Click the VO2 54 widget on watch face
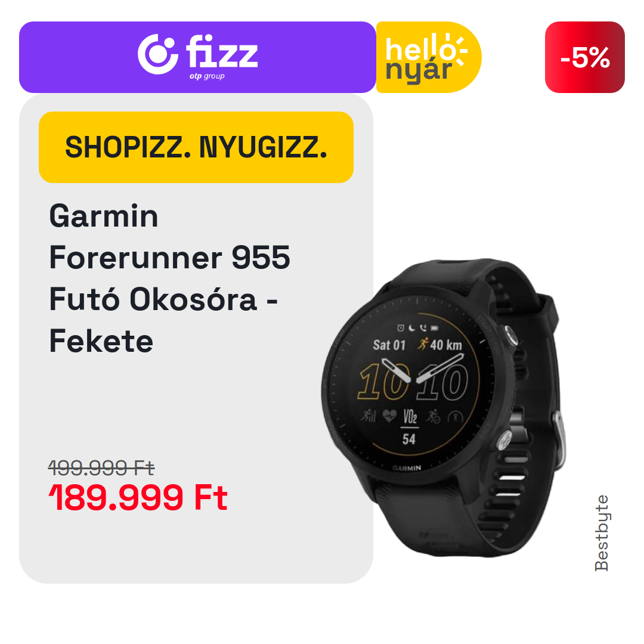This screenshot has width=644, height=644. pyautogui.click(x=410, y=427)
